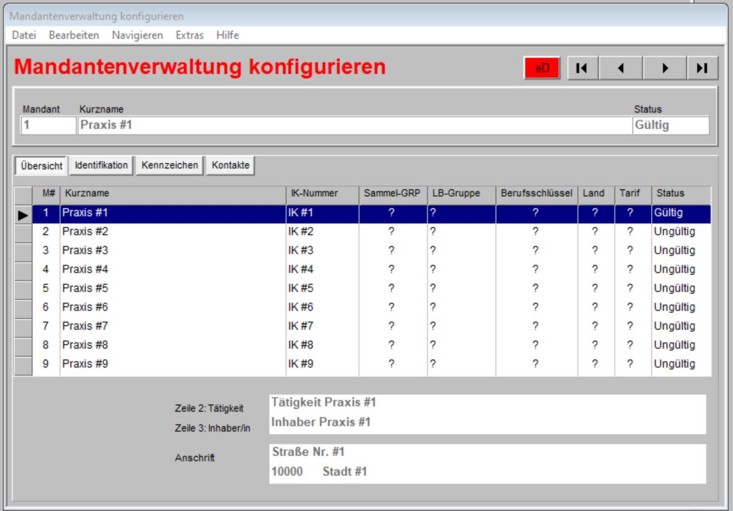This screenshot has height=511, width=733.
Task: Go to the previous record
Action: [x=621, y=68]
